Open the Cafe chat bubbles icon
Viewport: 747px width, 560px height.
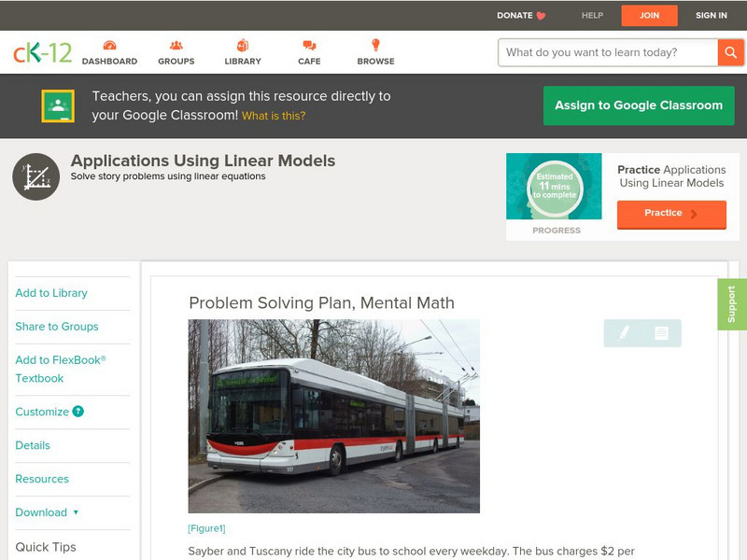point(309,45)
